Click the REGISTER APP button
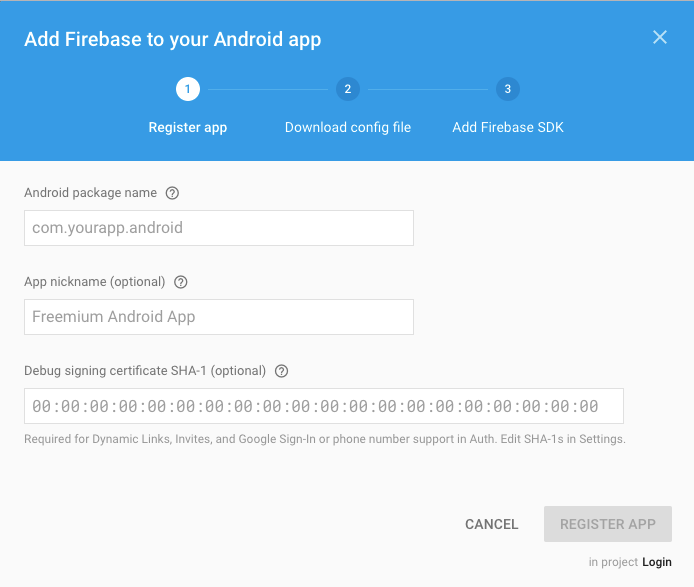 click(608, 524)
